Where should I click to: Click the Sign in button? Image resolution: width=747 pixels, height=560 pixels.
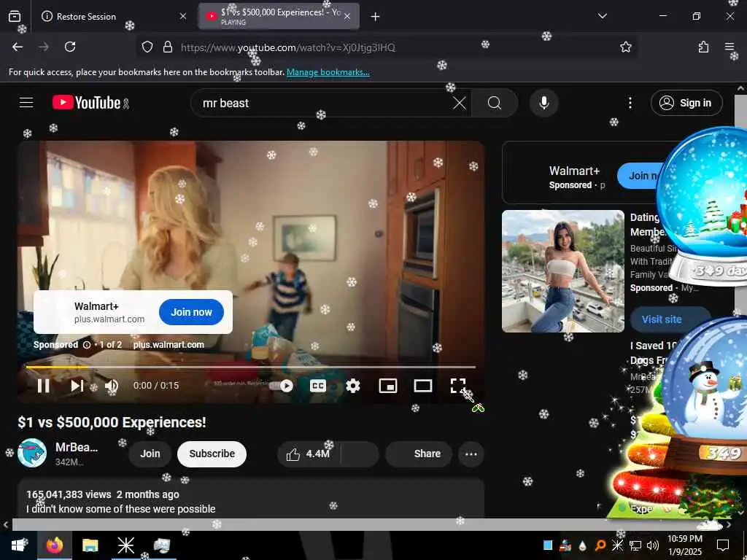tap(686, 103)
